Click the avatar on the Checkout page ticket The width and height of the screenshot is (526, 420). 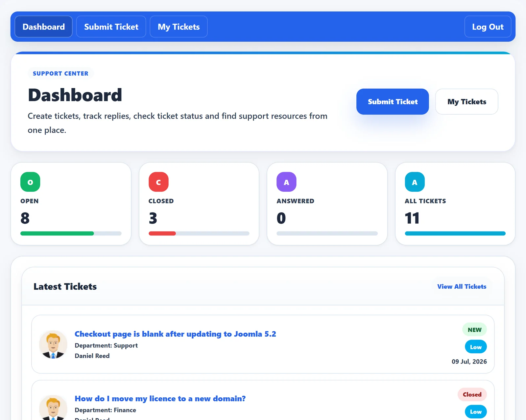click(53, 344)
